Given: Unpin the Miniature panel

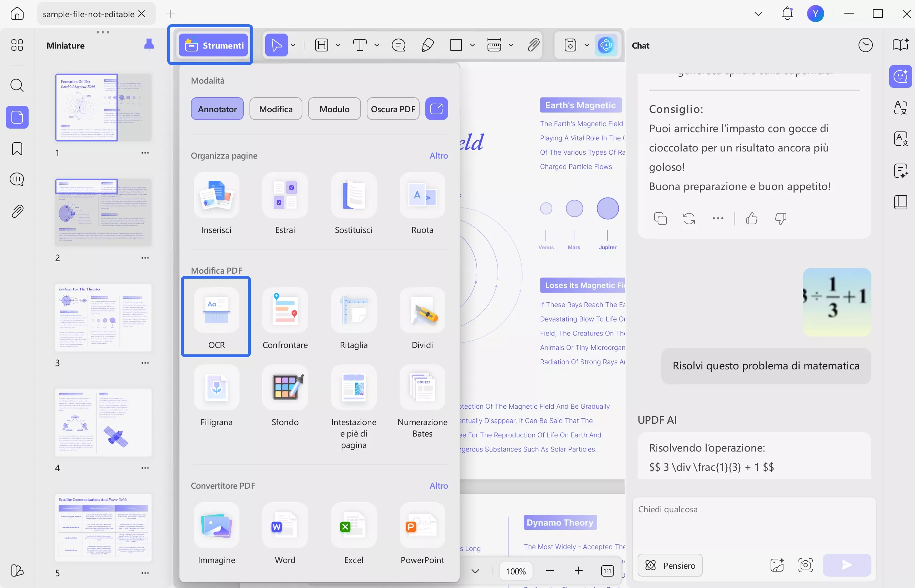Looking at the screenshot, I should tap(149, 45).
